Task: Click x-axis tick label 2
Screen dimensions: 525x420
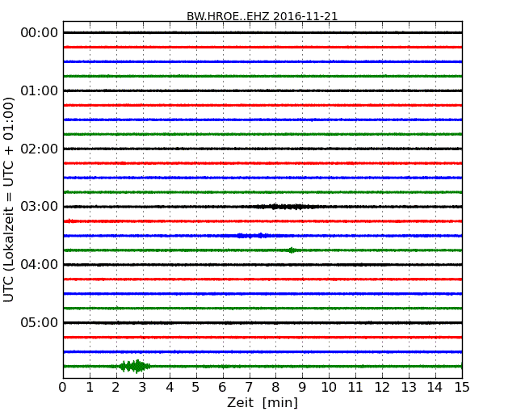Action: (x=115, y=388)
